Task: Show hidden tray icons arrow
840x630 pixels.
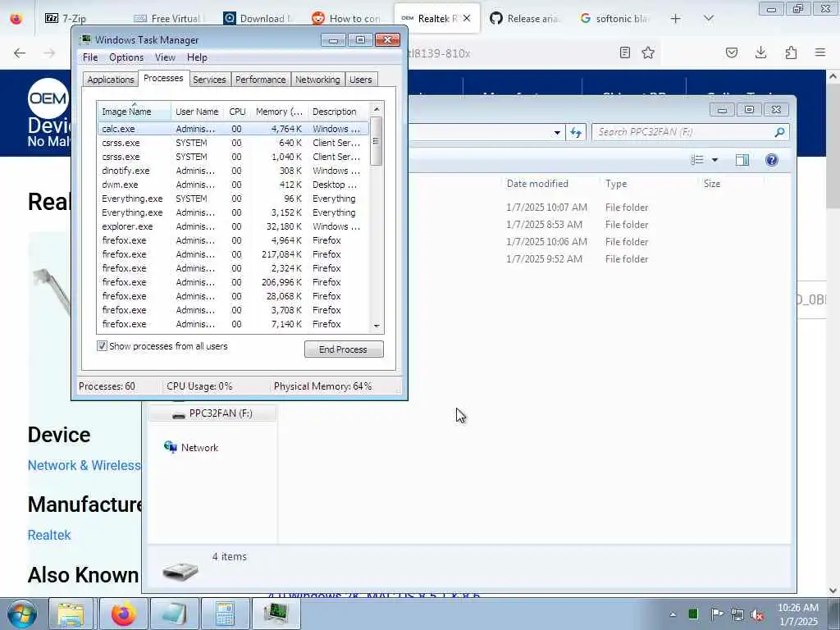Action: pos(673,614)
